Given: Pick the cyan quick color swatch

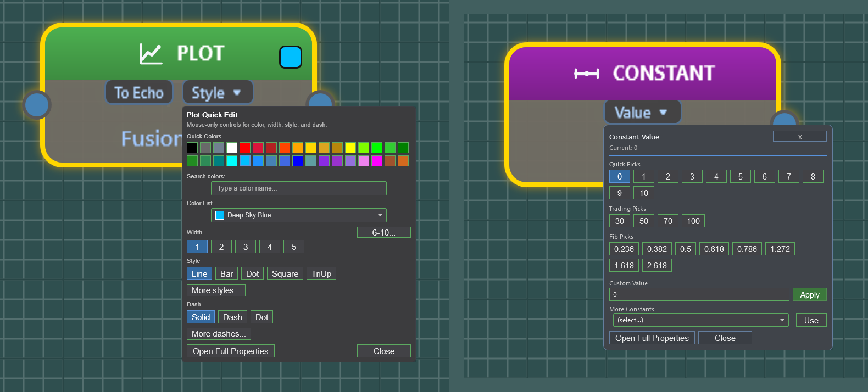Looking at the screenshot, I should point(232,161).
